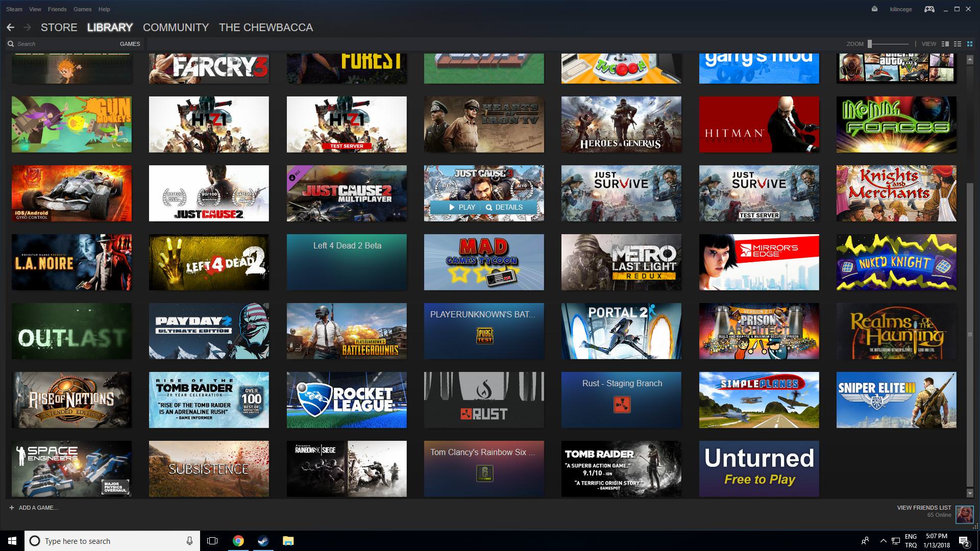Screen dimensions: 980x551
Task: Go forward with the right arrow
Action: pyautogui.click(x=28, y=27)
